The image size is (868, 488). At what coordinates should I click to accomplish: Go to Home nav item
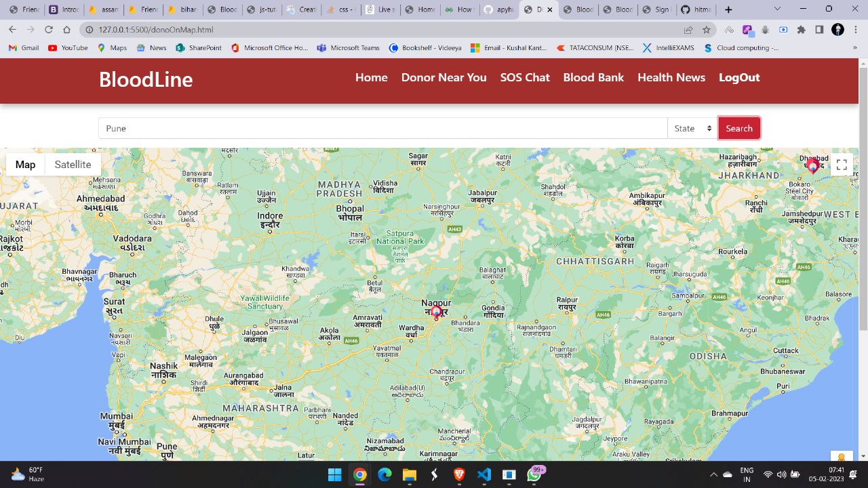click(372, 77)
